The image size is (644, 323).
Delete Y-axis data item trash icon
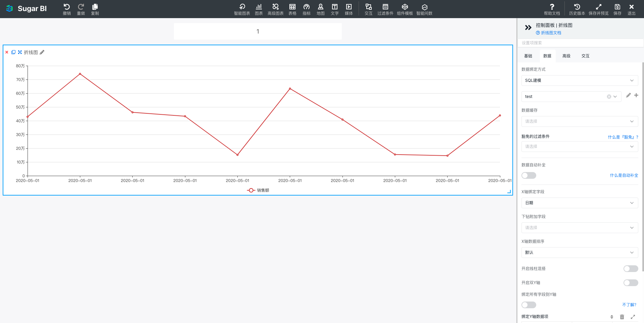(622, 317)
